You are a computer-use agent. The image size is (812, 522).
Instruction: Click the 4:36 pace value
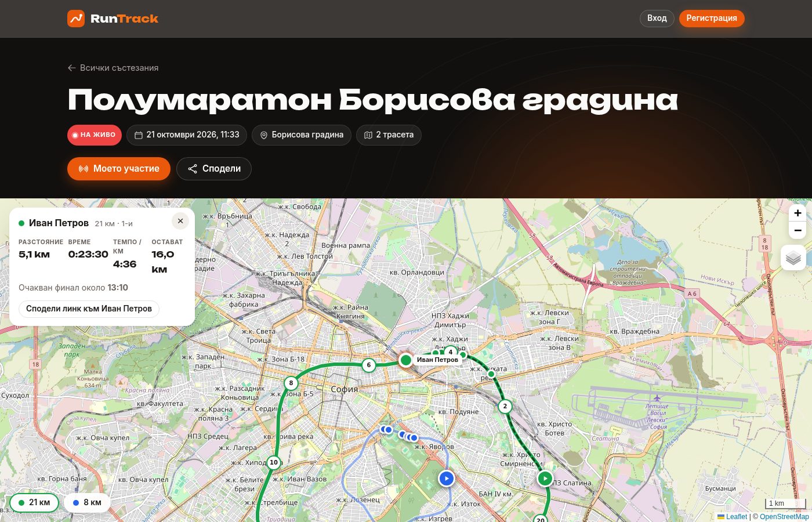tap(125, 264)
